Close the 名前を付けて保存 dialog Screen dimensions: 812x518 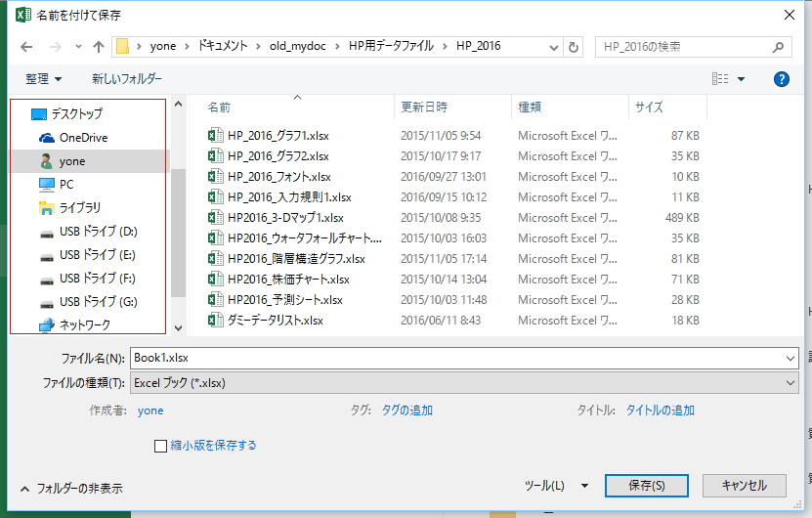coord(790,15)
